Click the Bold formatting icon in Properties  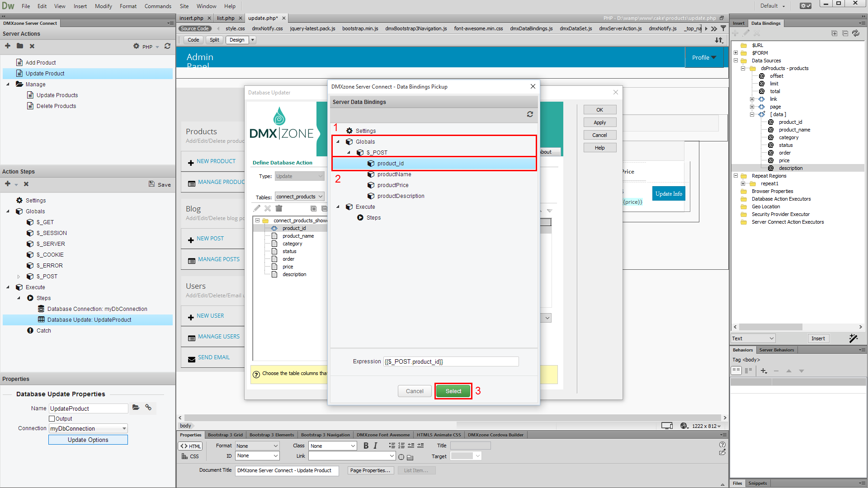click(366, 446)
